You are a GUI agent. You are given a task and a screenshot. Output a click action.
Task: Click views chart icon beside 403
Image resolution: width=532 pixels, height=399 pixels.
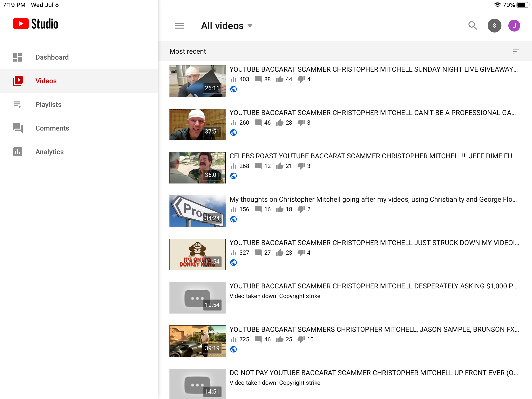[x=233, y=79]
